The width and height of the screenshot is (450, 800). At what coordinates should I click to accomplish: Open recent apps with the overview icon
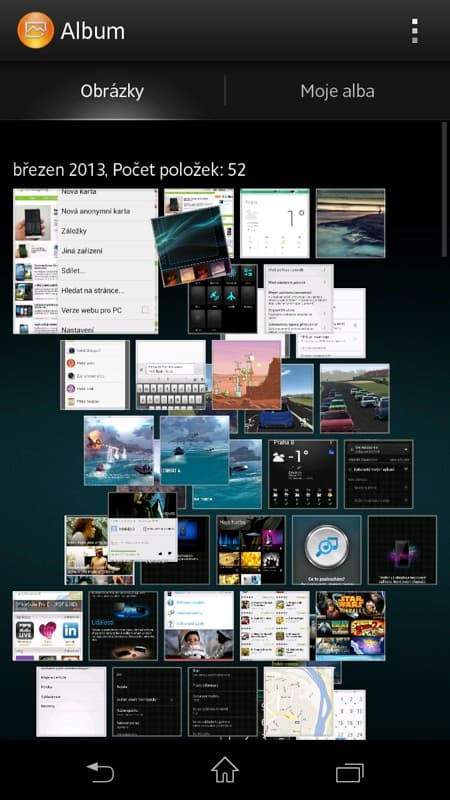click(x=349, y=772)
